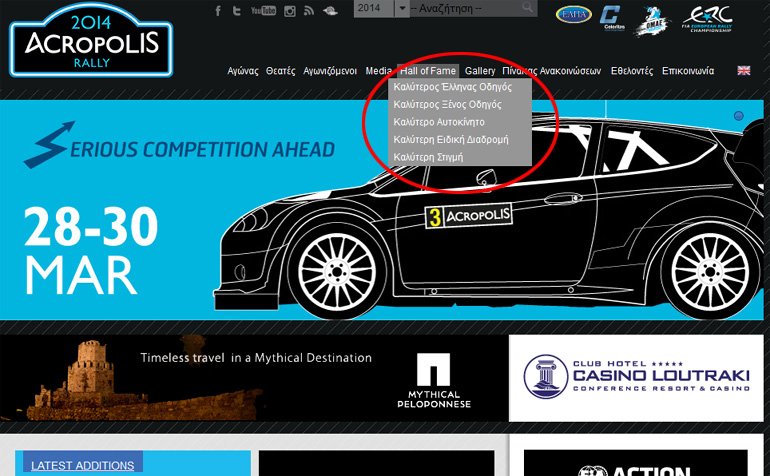This screenshot has width=770, height=476.
Task: Open the Πίνακας Ανακοινώσεων menu item
Action: coord(552,71)
